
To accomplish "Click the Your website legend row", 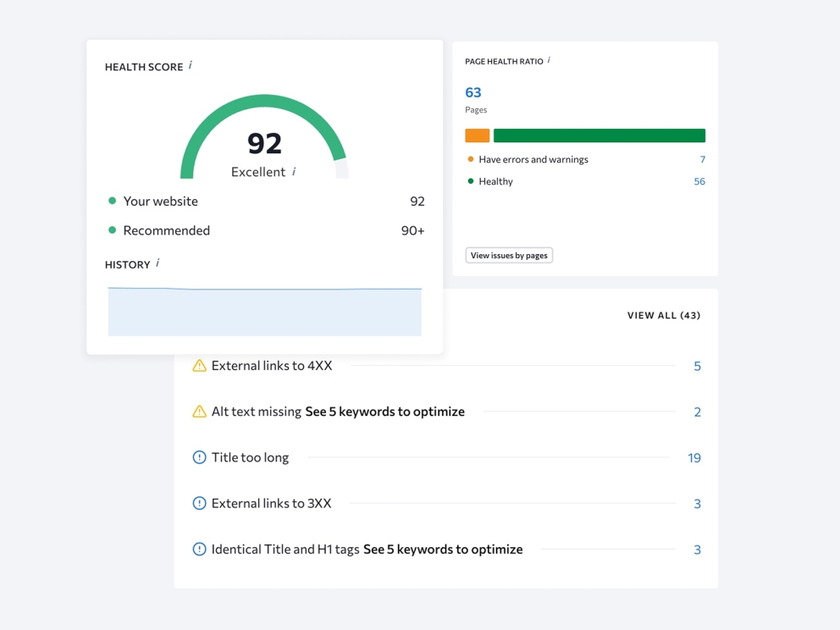I will (x=266, y=202).
